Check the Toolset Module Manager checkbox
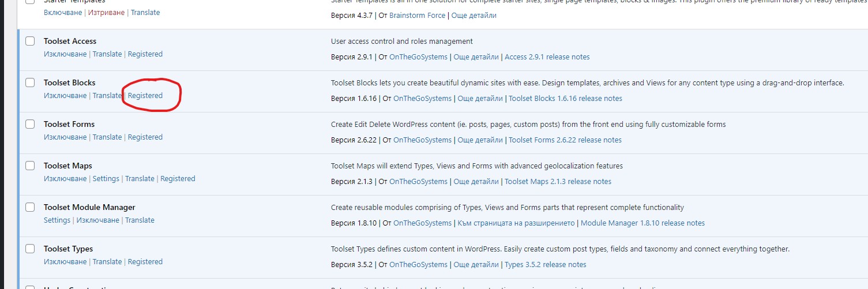 [x=30, y=208]
